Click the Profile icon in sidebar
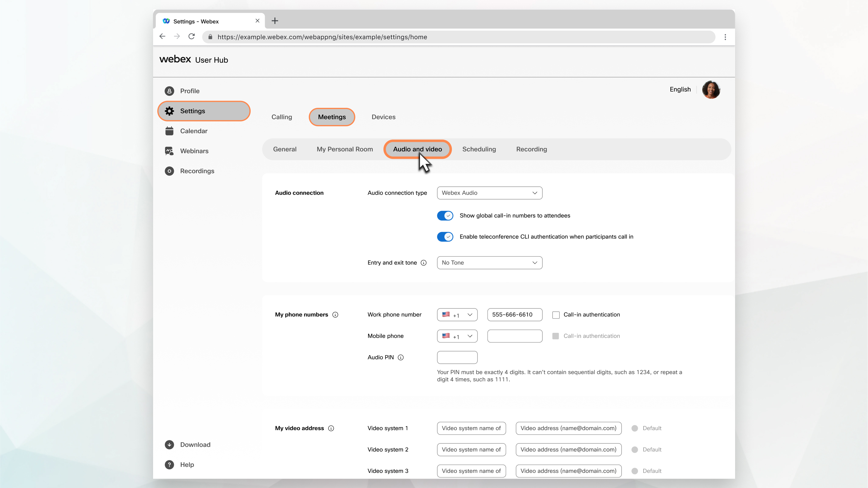 click(x=169, y=91)
